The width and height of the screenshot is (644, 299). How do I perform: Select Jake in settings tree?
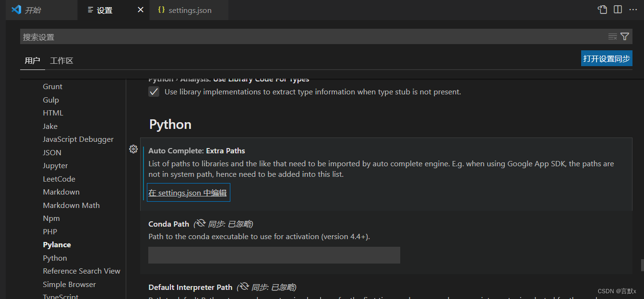click(x=50, y=126)
